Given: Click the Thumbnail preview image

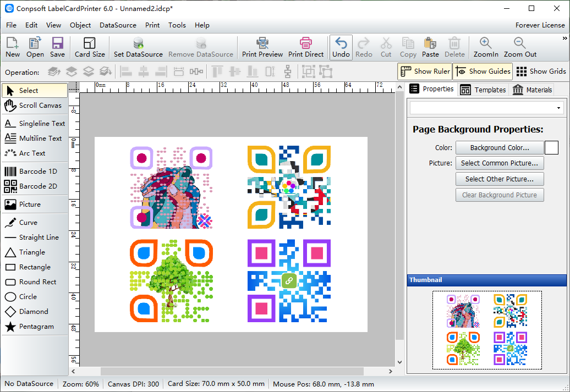Looking at the screenshot, I should coord(487,330).
